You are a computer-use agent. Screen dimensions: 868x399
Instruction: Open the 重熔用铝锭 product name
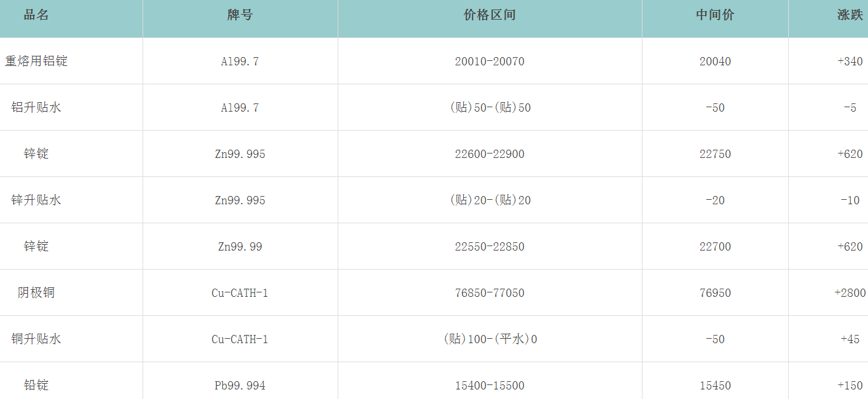point(36,62)
